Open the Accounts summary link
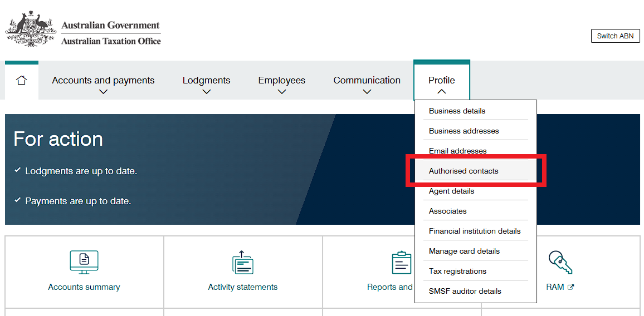 pyautogui.click(x=84, y=287)
